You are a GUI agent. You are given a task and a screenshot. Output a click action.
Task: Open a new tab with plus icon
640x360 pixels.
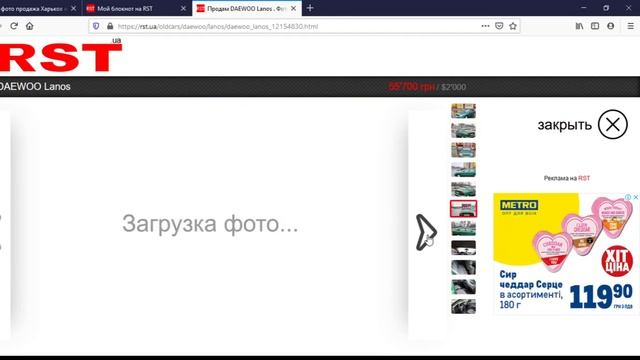pyautogui.click(x=310, y=8)
